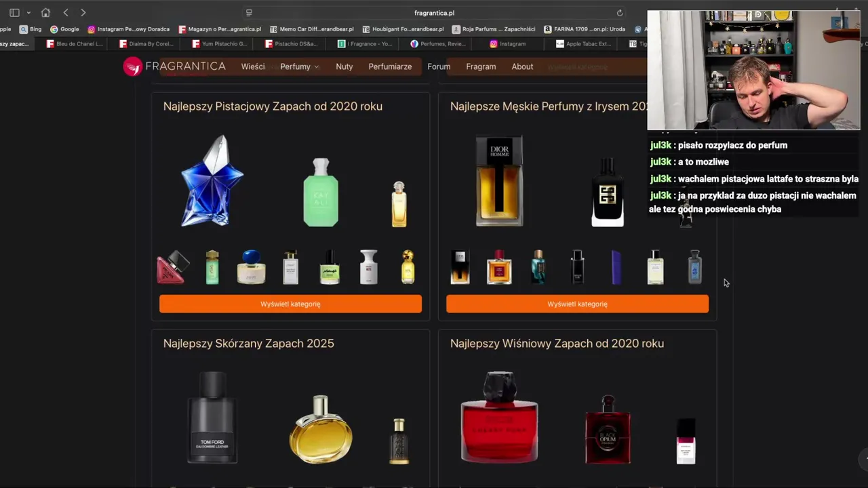Go back with the left arrow
The width and height of the screenshot is (868, 488).
click(x=66, y=12)
